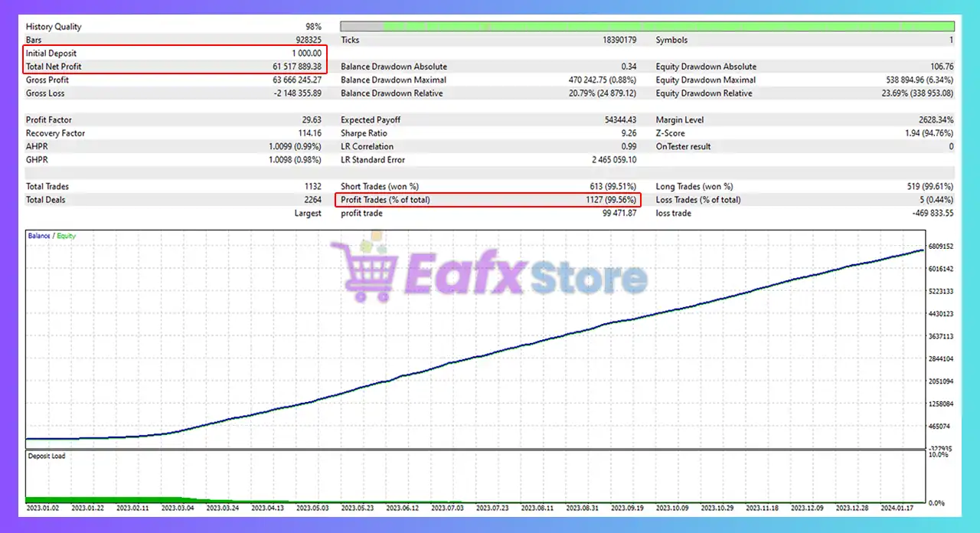This screenshot has height=533, width=980.
Task: Click y-axis value 2844104
Action: [x=940, y=358]
